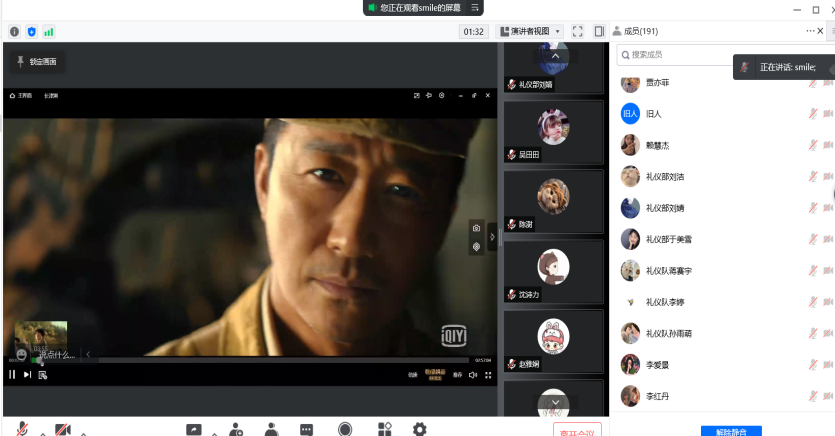Toggle the microphone mute button
The image size is (835, 436).
[22, 429]
